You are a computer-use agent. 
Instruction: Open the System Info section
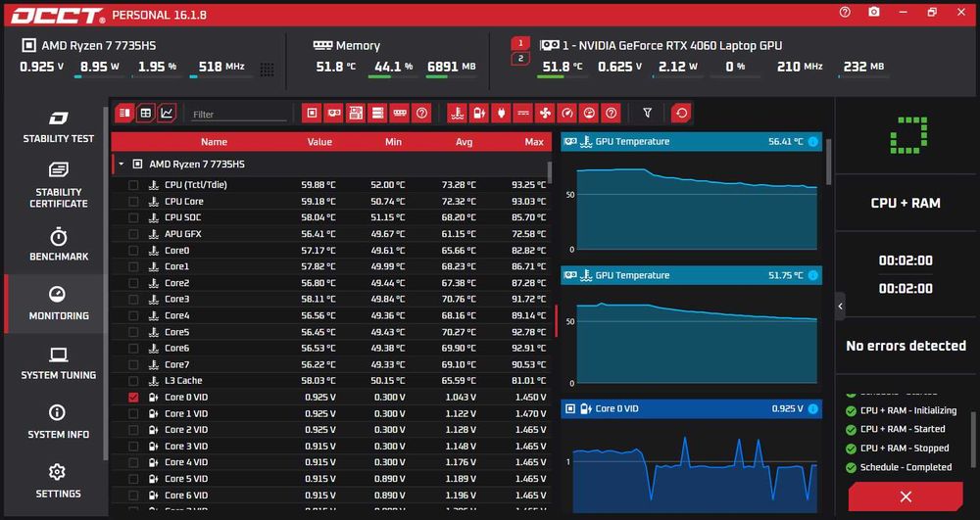pos(58,423)
